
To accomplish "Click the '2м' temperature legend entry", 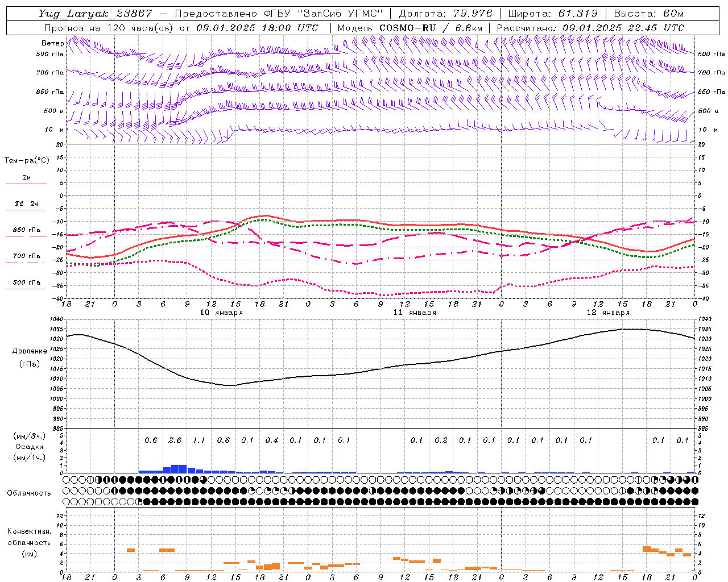I will pyautogui.click(x=27, y=177).
